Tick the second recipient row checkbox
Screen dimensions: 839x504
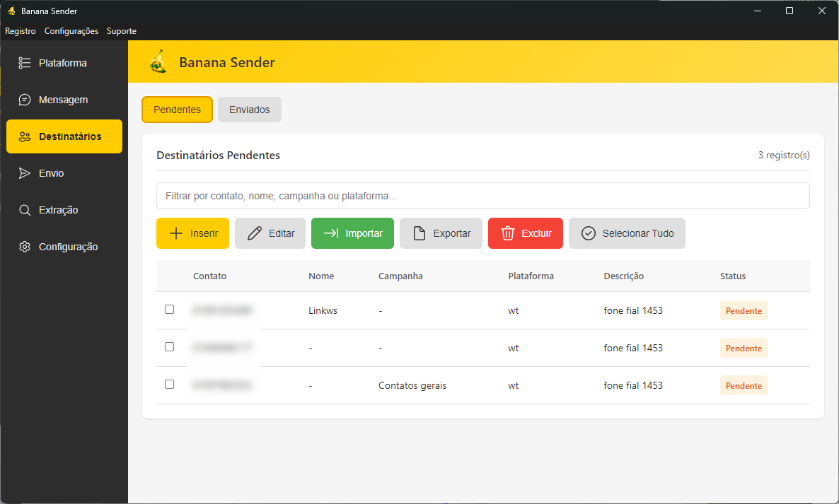[169, 347]
